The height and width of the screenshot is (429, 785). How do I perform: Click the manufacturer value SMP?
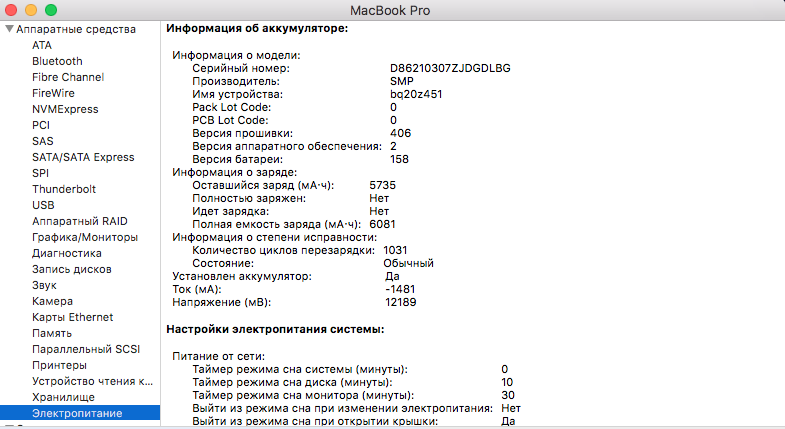(x=402, y=81)
